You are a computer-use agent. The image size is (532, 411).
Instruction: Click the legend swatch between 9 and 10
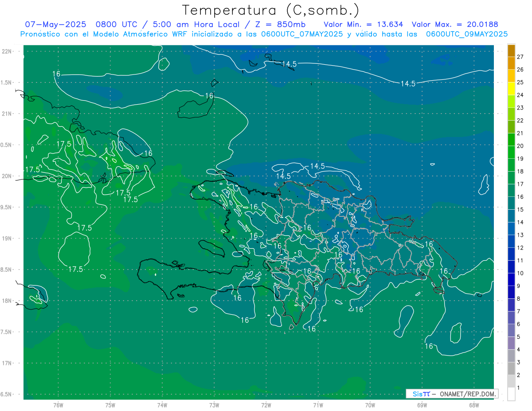512,280
